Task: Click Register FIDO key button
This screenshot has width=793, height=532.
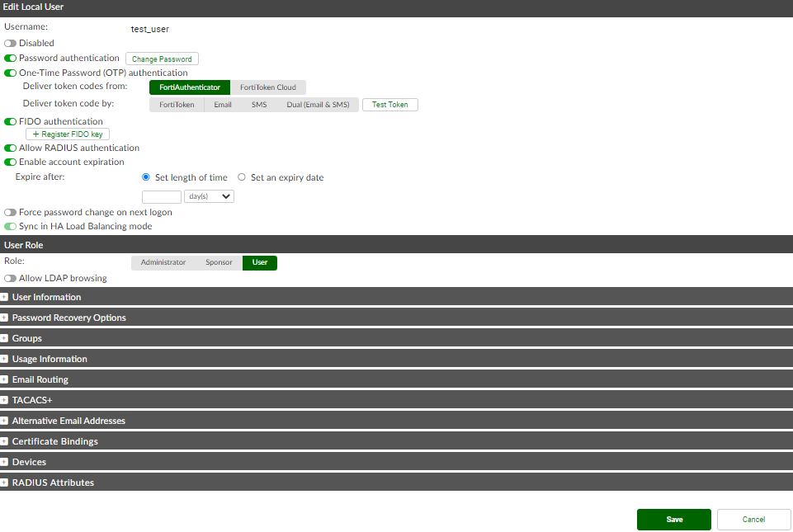Action: (68, 134)
